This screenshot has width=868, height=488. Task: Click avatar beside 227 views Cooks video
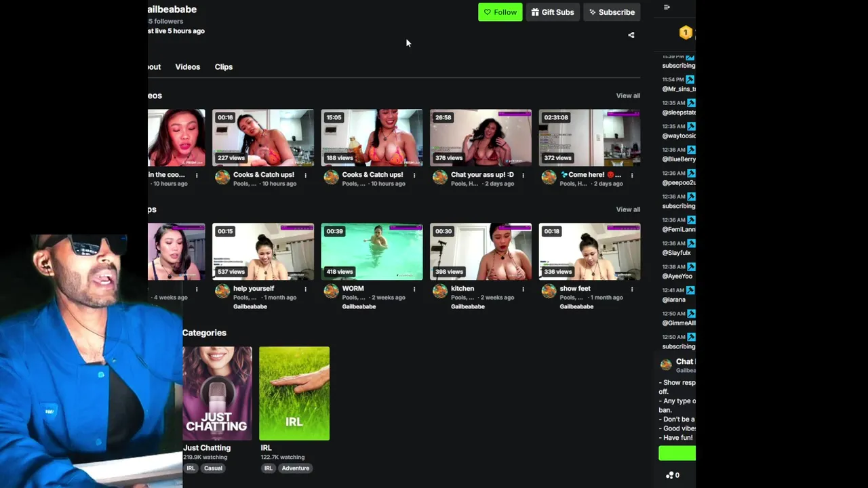tap(222, 177)
